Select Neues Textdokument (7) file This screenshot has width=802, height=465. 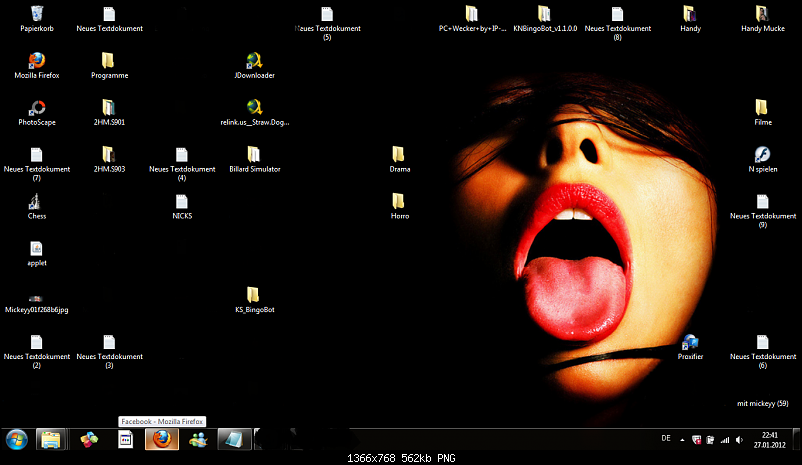click(37, 164)
